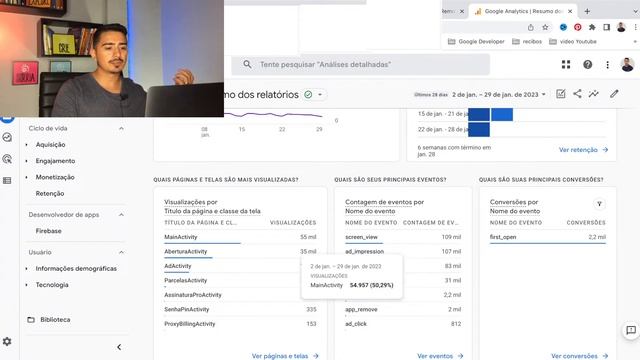Click the ParcelasActivity row
Viewport: 640px width, 360px height.
[240, 281]
